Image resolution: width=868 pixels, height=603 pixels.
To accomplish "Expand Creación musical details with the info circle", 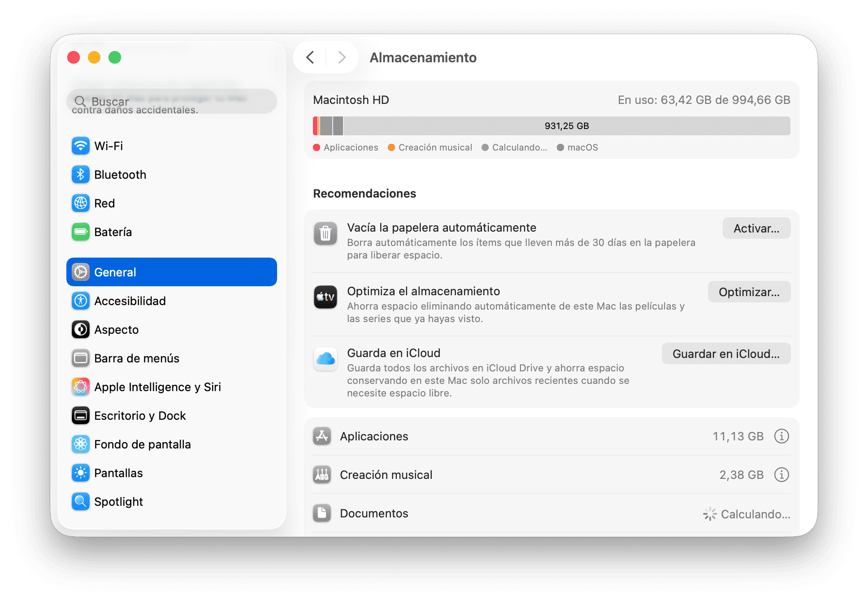I will click(x=781, y=474).
